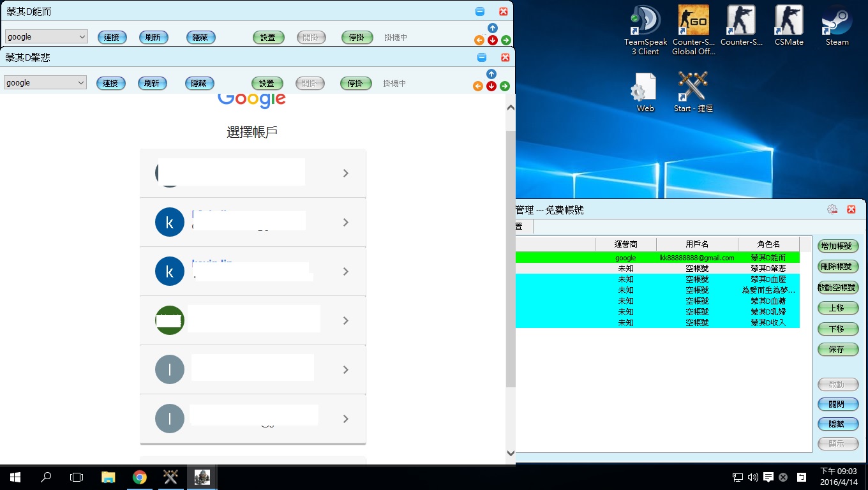Open the action center notification icon
This screenshot has width=868, height=490.
click(768, 477)
